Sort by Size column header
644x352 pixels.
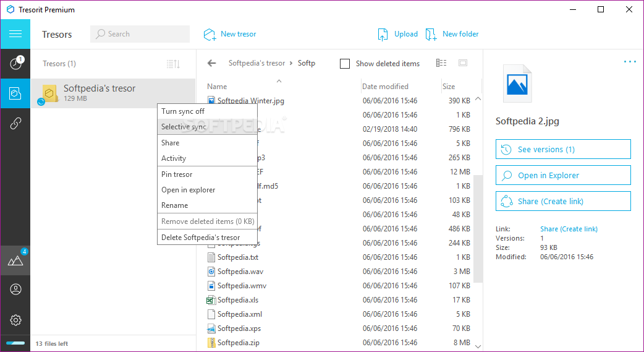click(449, 87)
